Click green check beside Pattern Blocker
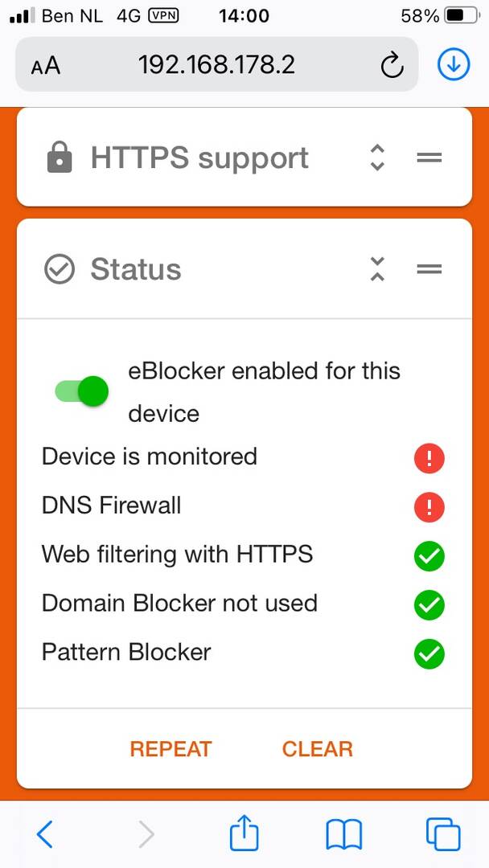The height and width of the screenshot is (868, 489). (x=429, y=653)
